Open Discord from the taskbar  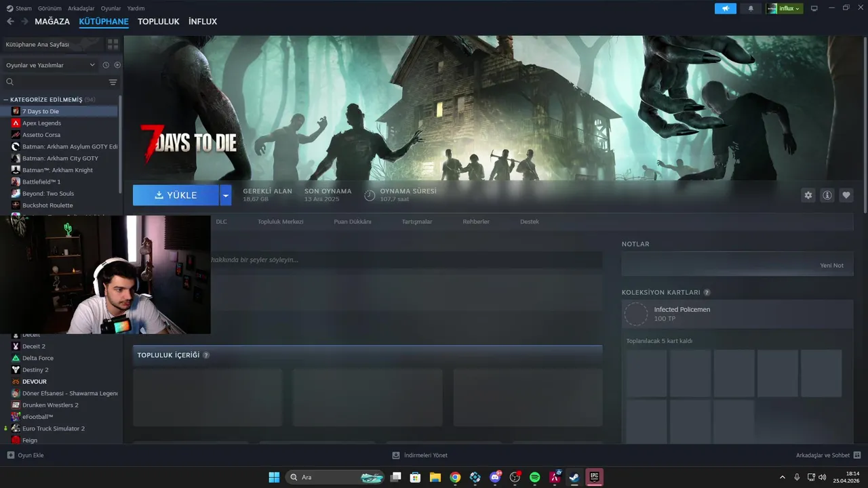click(x=495, y=477)
